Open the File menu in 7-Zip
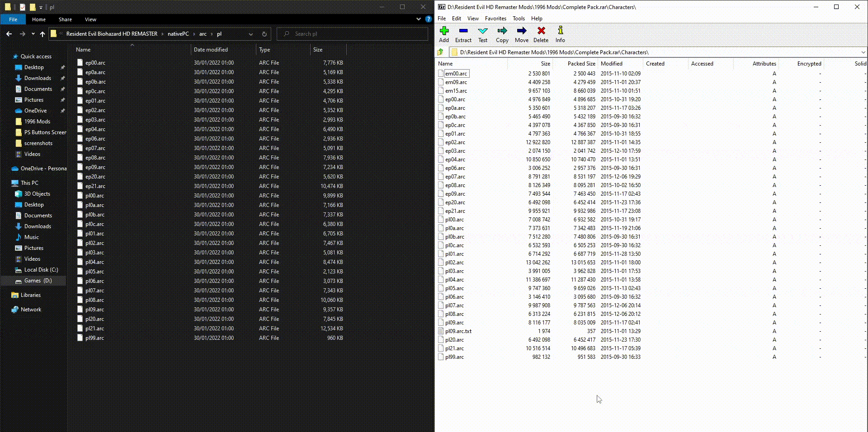This screenshot has height=432, width=868. coord(442,19)
